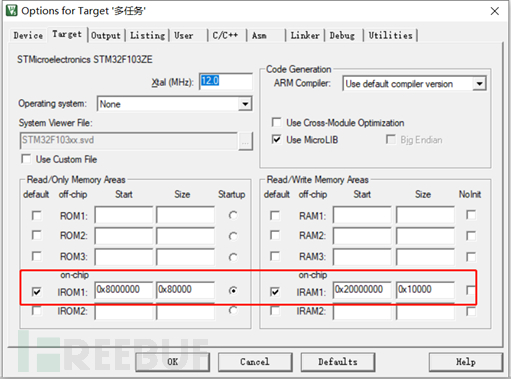The image size is (511, 379).
Task: Select the IROM1 Startup radio button
Action: coord(233,291)
